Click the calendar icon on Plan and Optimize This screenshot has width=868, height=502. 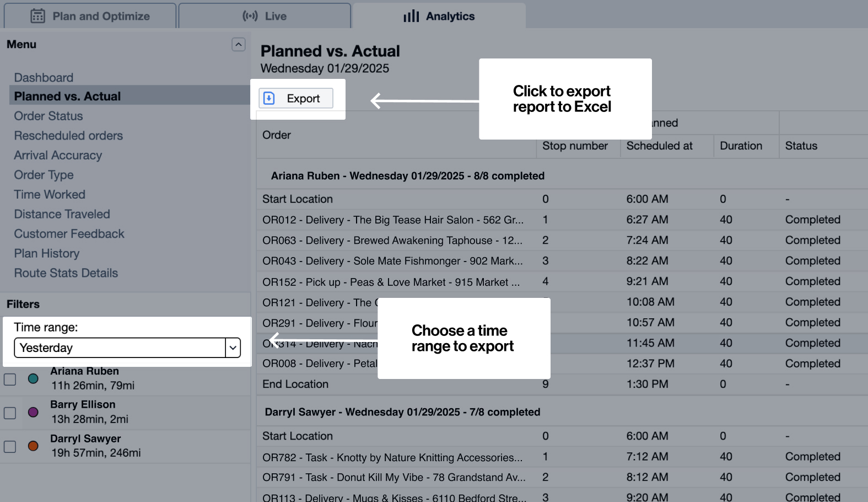pyautogui.click(x=37, y=16)
